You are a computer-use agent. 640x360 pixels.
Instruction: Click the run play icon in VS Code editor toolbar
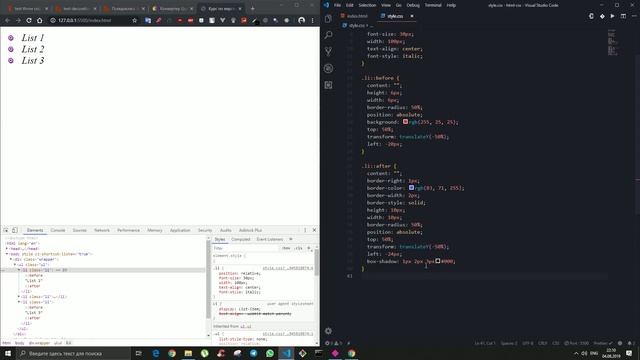[613, 16]
